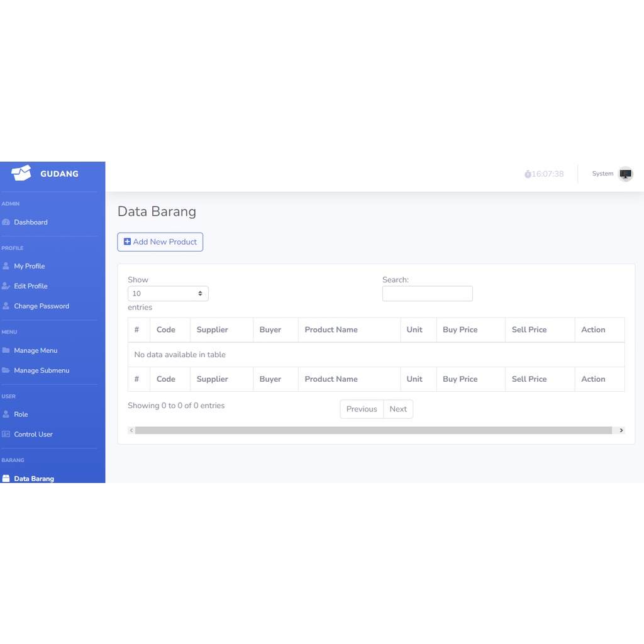The image size is (644, 644).
Task: Click the Manage Menu folder icon
Action: click(x=6, y=350)
